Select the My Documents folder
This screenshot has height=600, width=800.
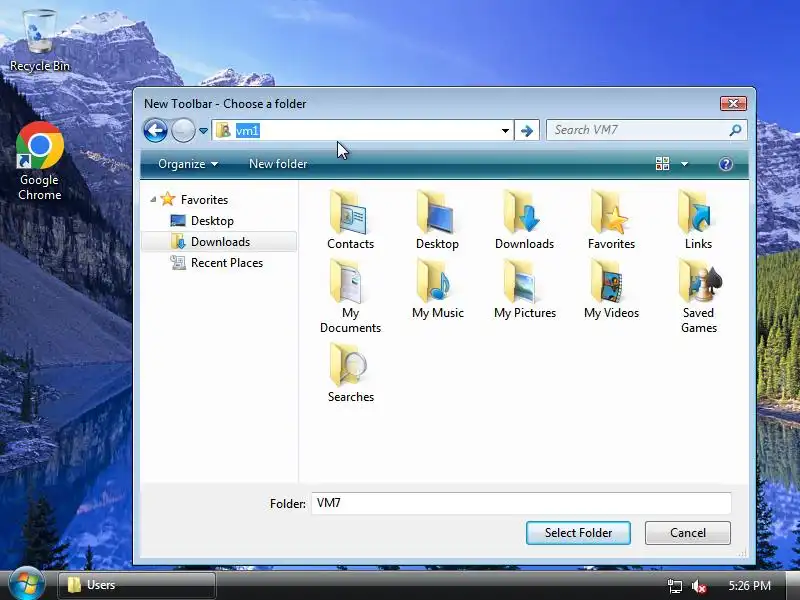point(351,296)
